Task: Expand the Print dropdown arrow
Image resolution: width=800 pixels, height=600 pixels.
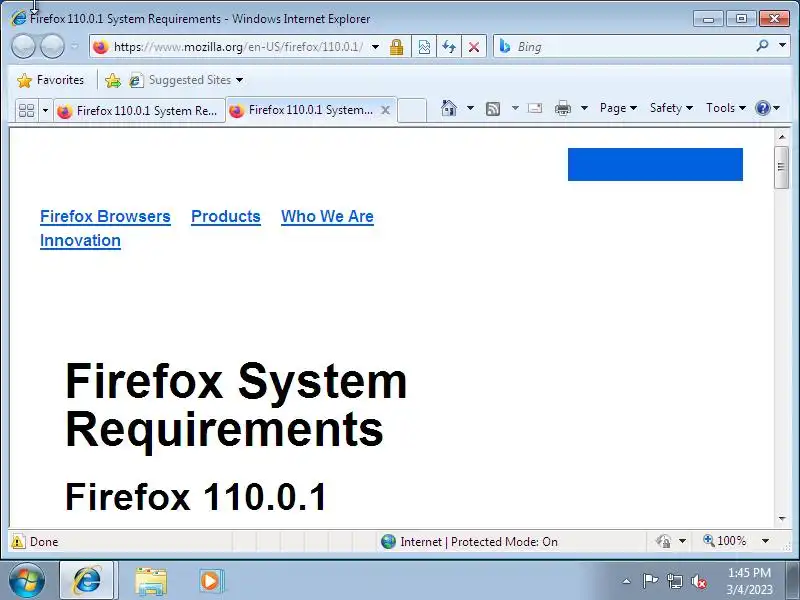Action: [x=585, y=108]
